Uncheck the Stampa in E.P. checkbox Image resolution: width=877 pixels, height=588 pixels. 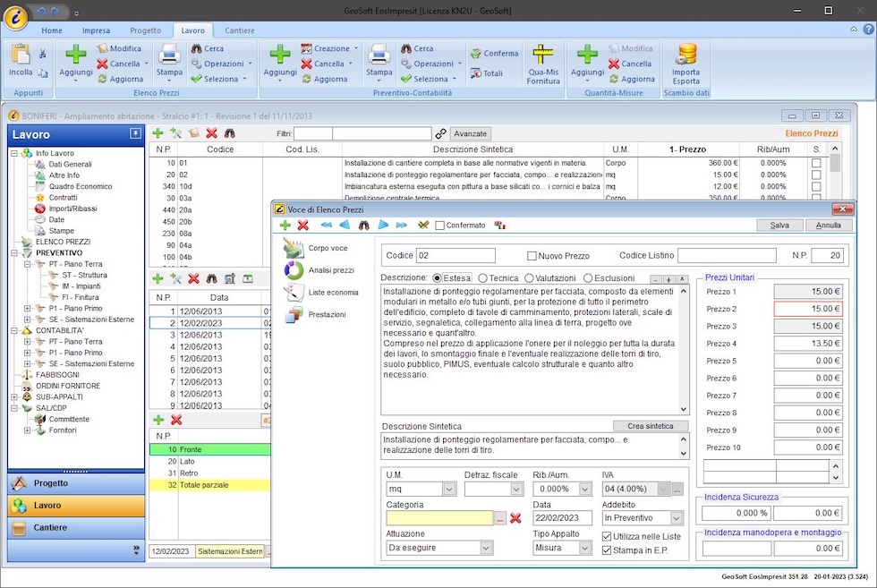607,550
